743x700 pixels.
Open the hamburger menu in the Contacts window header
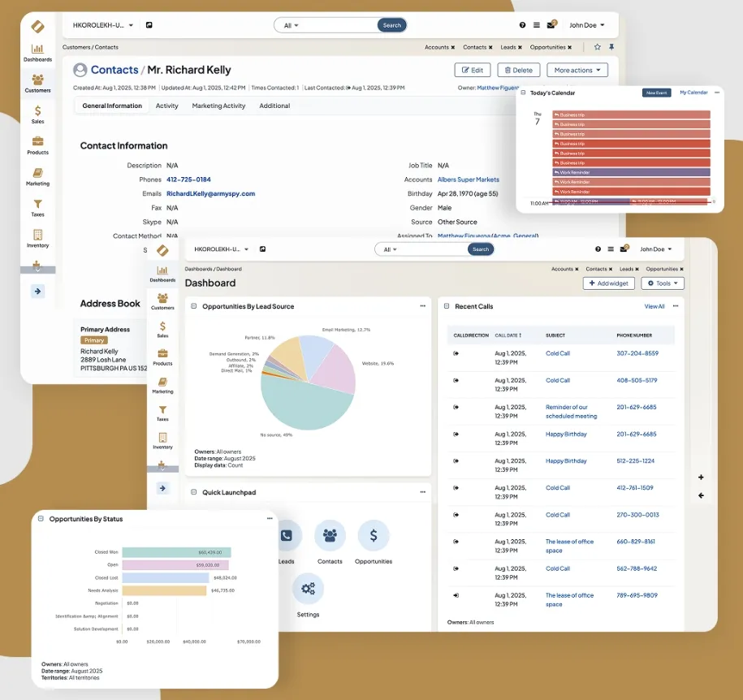pyautogui.click(x=537, y=25)
